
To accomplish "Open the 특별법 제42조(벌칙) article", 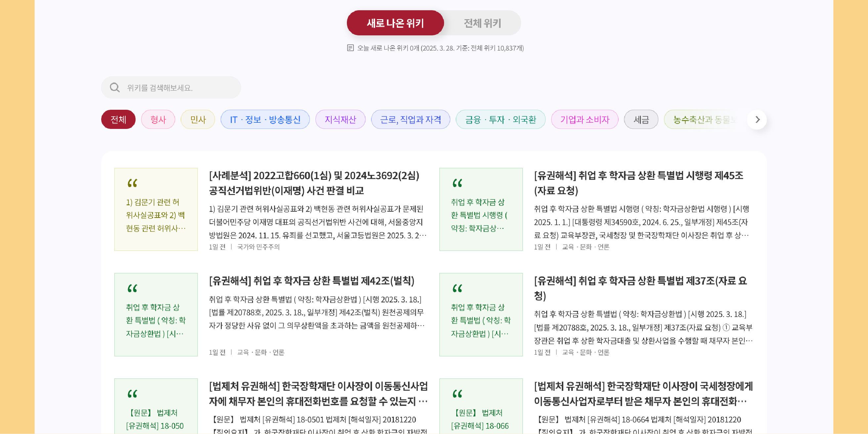I will 312,281.
